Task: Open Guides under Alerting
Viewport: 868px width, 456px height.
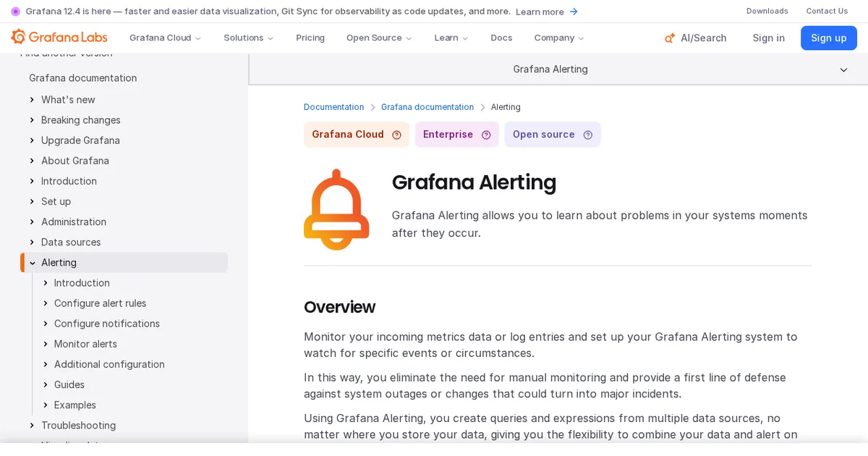Action: [x=69, y=384]
